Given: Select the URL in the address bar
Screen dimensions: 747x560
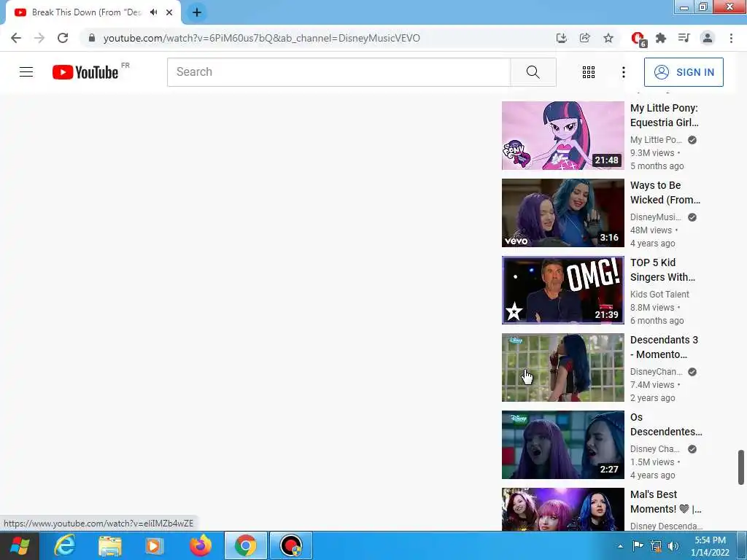Looking at the screenshot, I should pyautogui.click(x=262, y=38).
